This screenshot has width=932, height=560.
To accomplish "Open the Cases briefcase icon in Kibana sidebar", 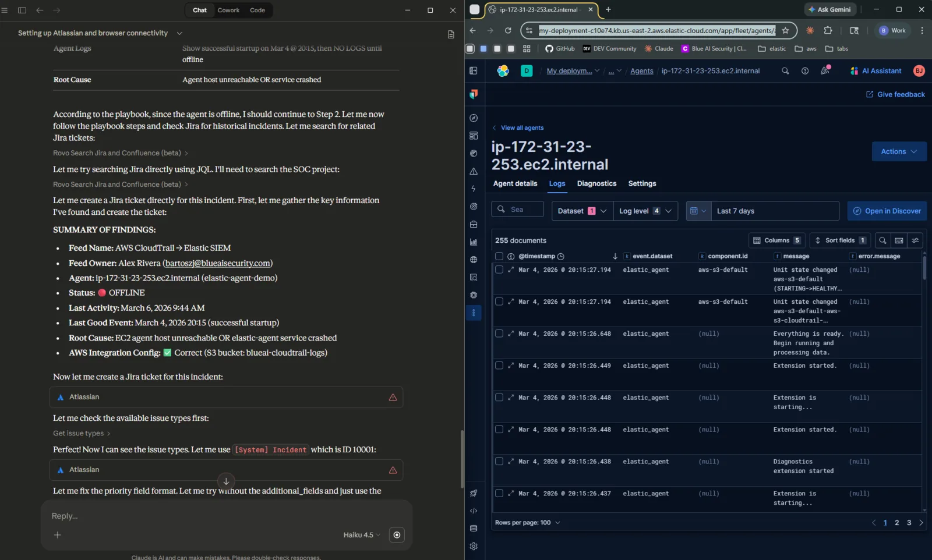I will pyautogui.click(x=474, y=224).
